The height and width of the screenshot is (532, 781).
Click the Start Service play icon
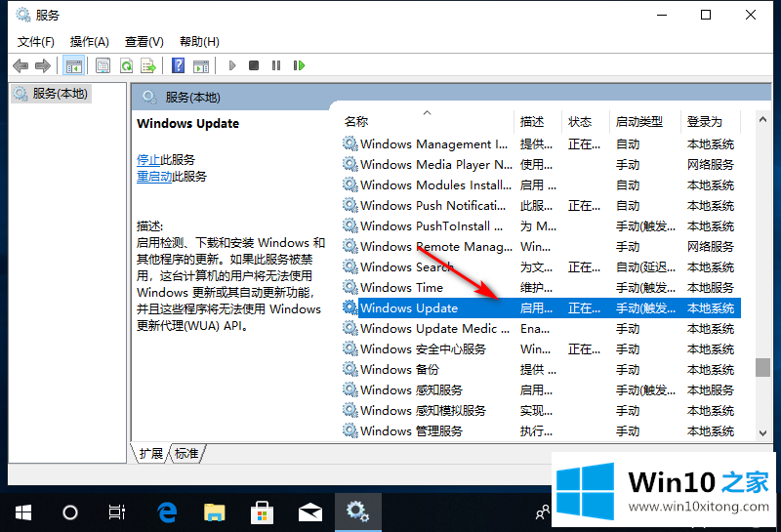pos(232,65)
